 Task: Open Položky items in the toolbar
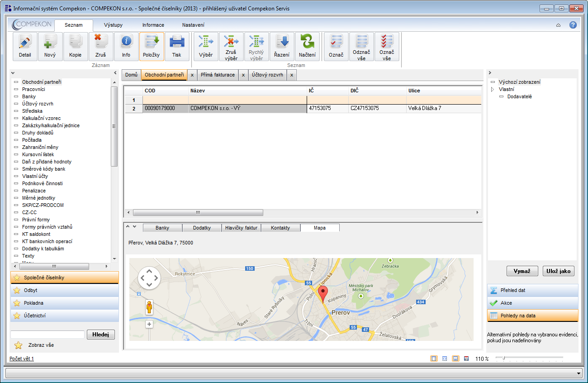coord(152,46)
